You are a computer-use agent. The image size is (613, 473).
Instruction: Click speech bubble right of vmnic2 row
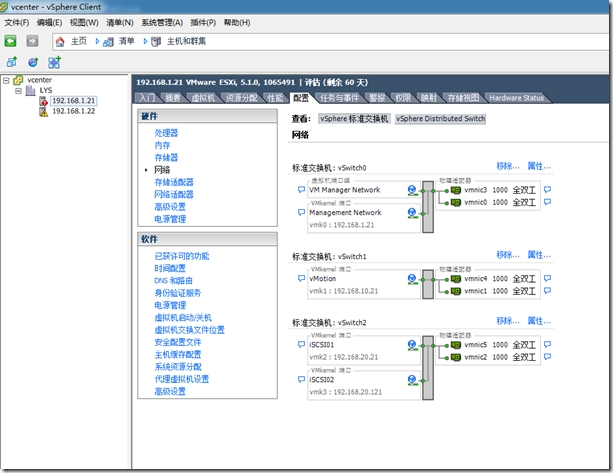[x=548, y=357]
